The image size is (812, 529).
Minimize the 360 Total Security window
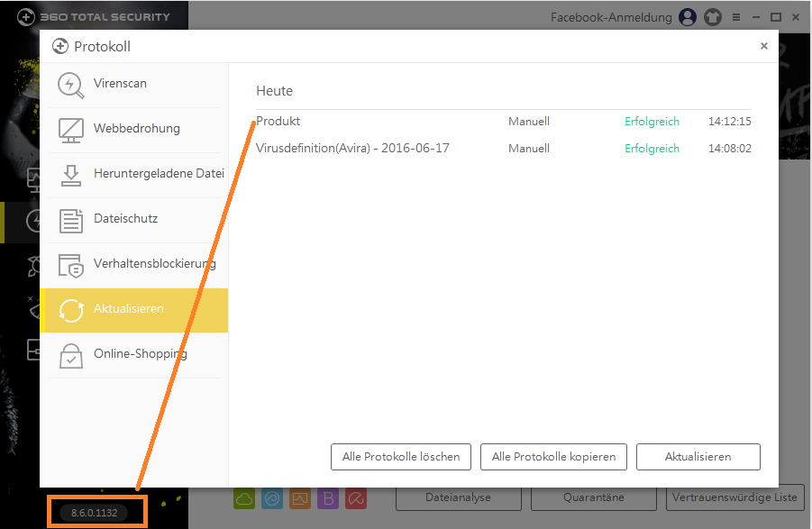pos(756,17)
